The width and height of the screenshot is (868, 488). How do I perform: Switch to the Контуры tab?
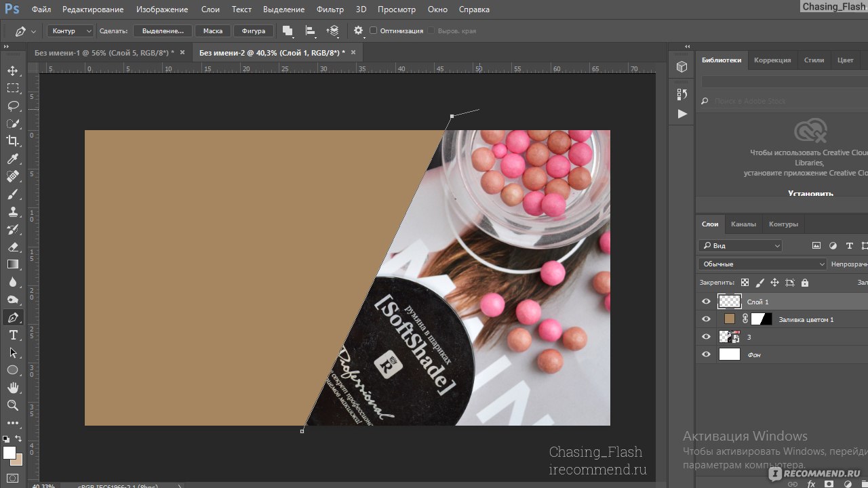pyautogui.click(x=783, y=224)
